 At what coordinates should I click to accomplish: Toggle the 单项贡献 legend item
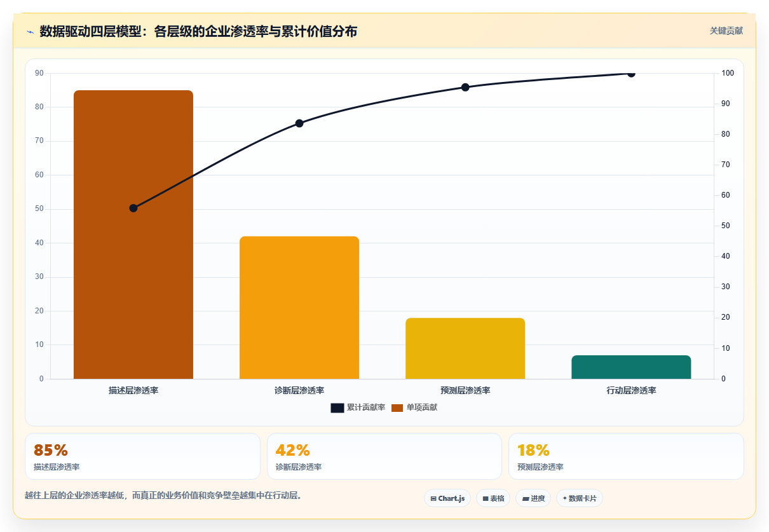coord(414,407)
